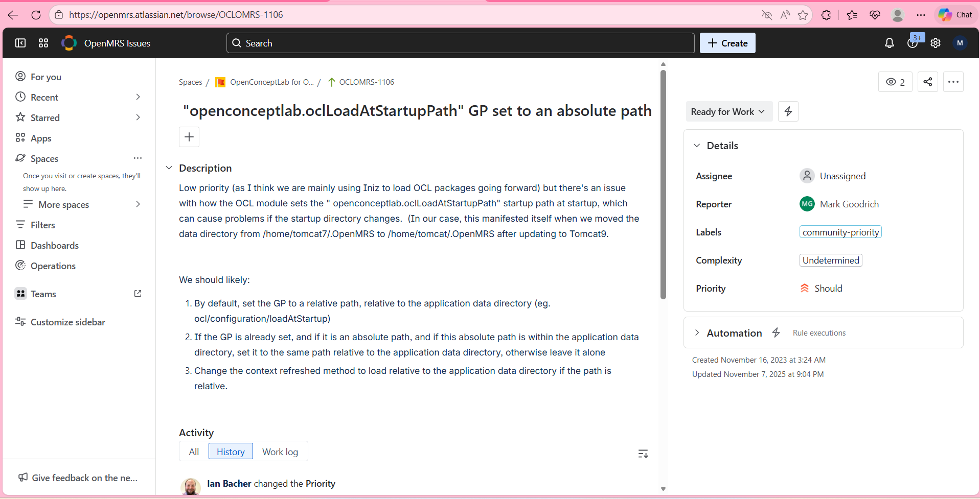
Task: Click the notifications bell icon
Action: click(889, 43)
